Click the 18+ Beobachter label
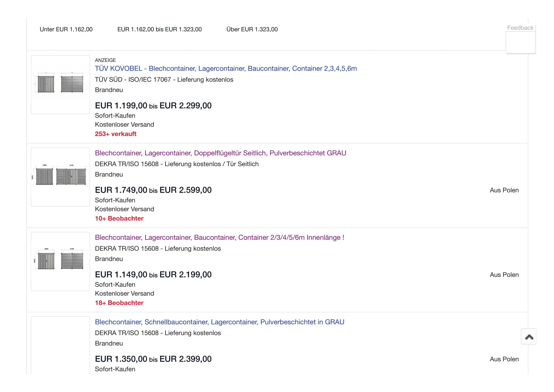This screenshot has width=554, height=392. (119, 303)
